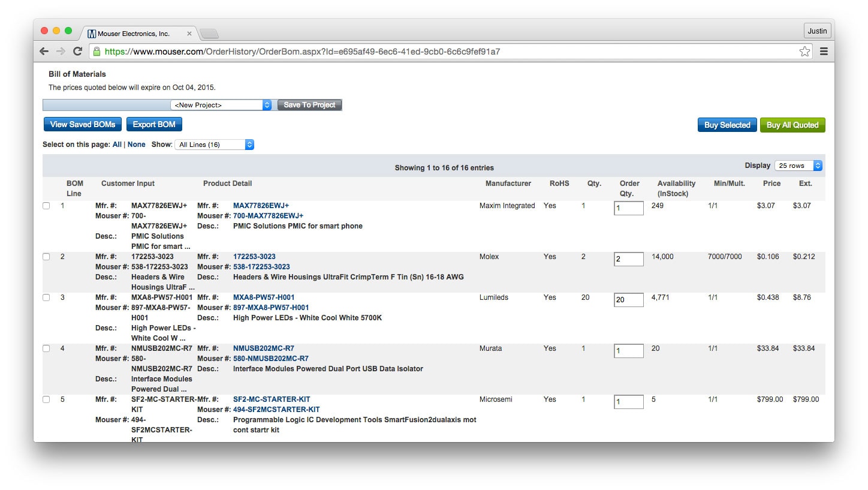This screenshot has height=490, width=868.
Task: Click the browser back arrow
Action: [x=44, y=52]
